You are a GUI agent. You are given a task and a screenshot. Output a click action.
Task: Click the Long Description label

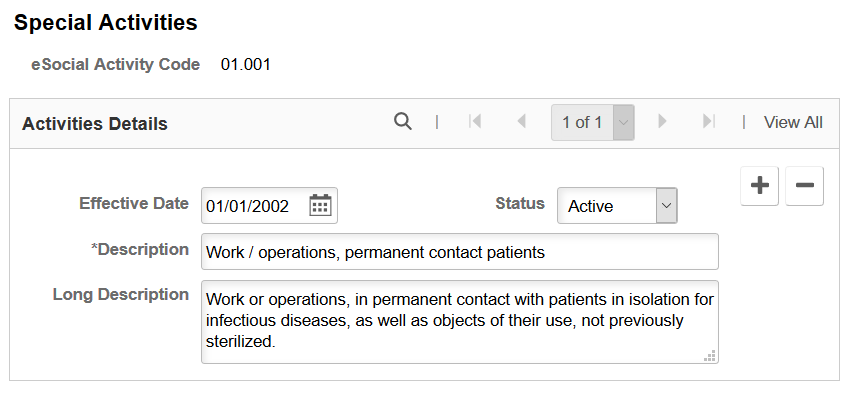click(x=121, y=294)
